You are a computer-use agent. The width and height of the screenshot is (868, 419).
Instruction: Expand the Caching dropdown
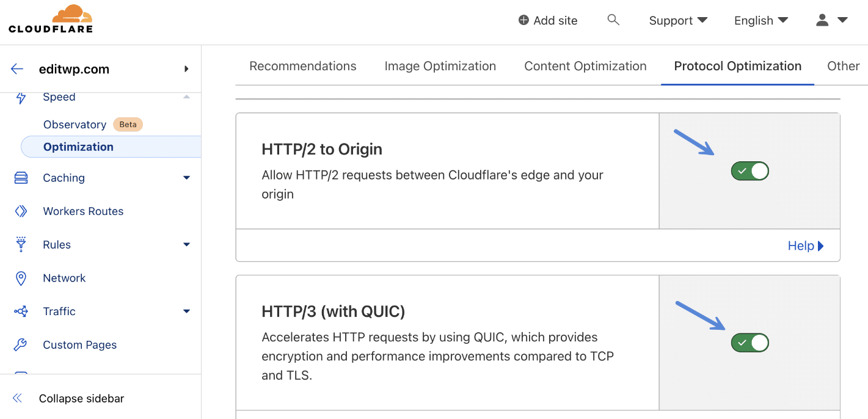186,178
